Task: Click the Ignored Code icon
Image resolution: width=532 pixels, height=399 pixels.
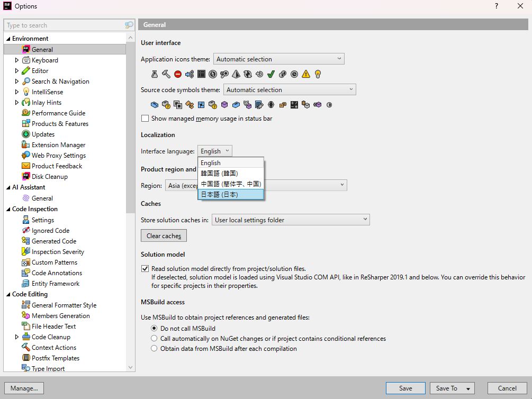Action: [x=26, y=230]
